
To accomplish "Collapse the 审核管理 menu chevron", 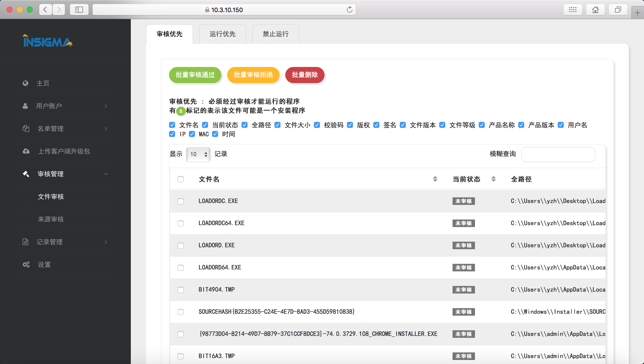I will tap(106, 174).
